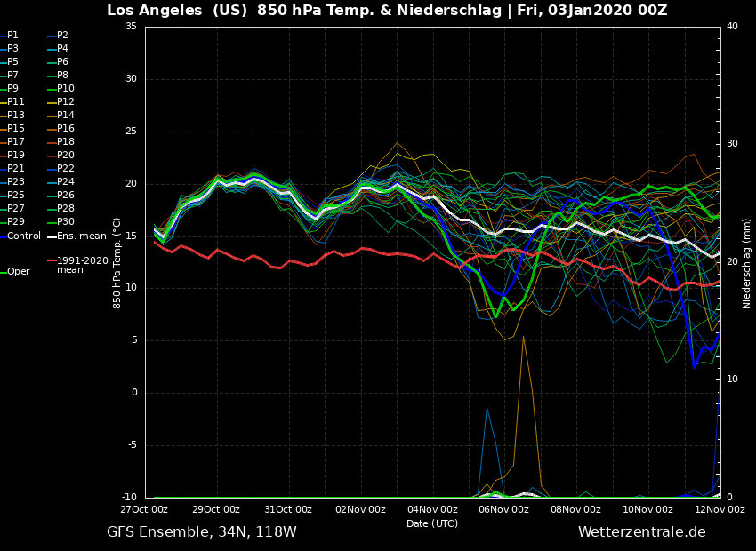Click the Date (UTC) axis label
The image size is (756, 551).
[x=432, y=524]
